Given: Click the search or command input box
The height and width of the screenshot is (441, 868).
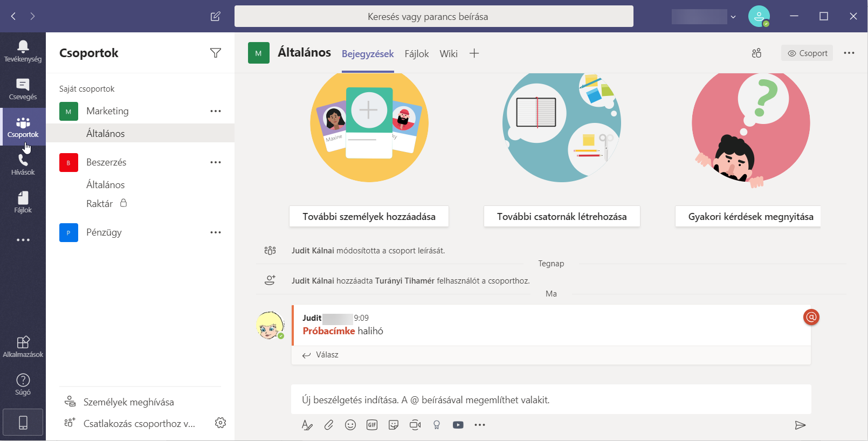Looking at the screenshot, I should [x=433, y=17].
